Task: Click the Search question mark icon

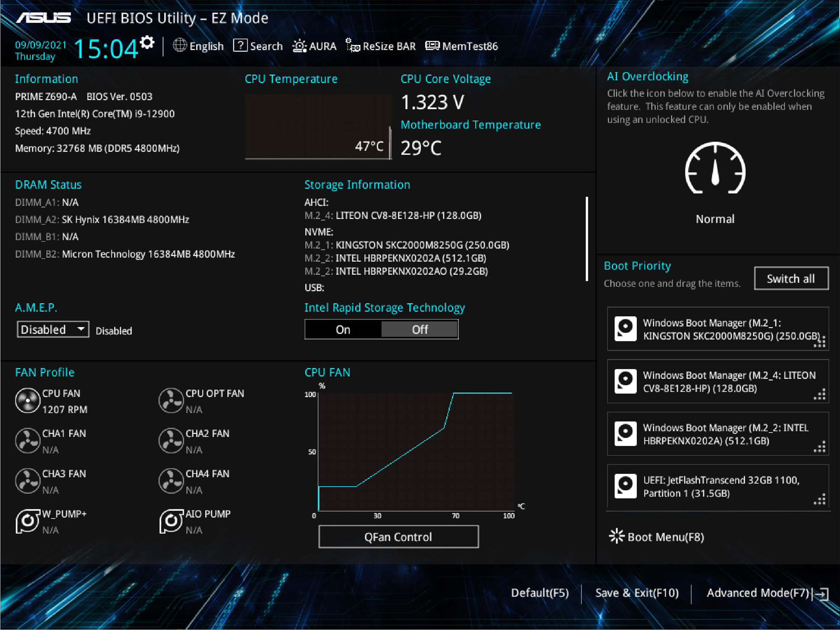Action: [x=240, y=45]
